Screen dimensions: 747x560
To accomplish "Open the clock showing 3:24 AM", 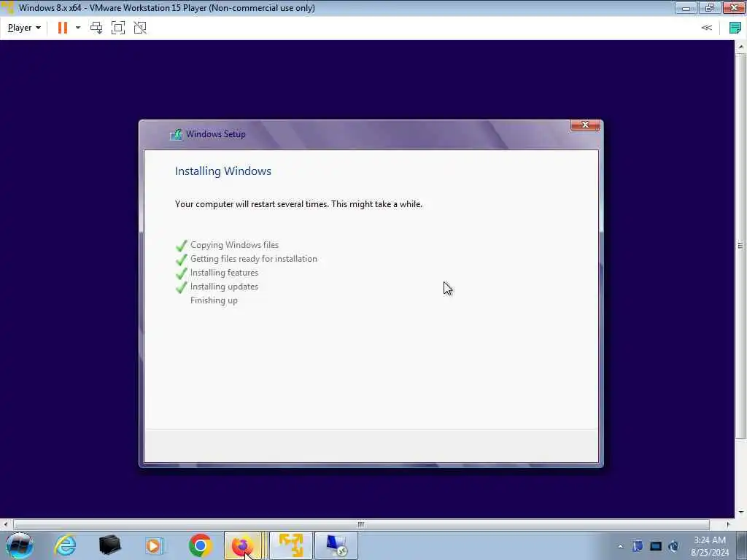I will click(709, 546).
